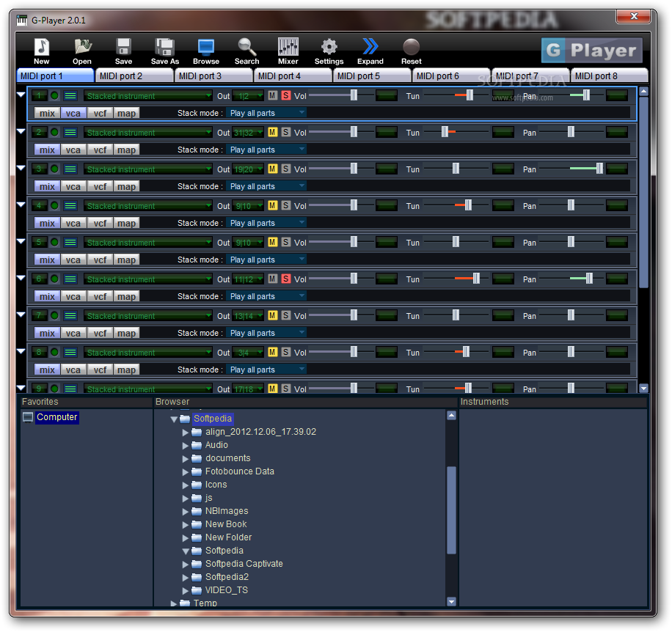Expand the Fotobounce Data folder
This screenshot has width=672, height=632.
(x=185, y=472)
